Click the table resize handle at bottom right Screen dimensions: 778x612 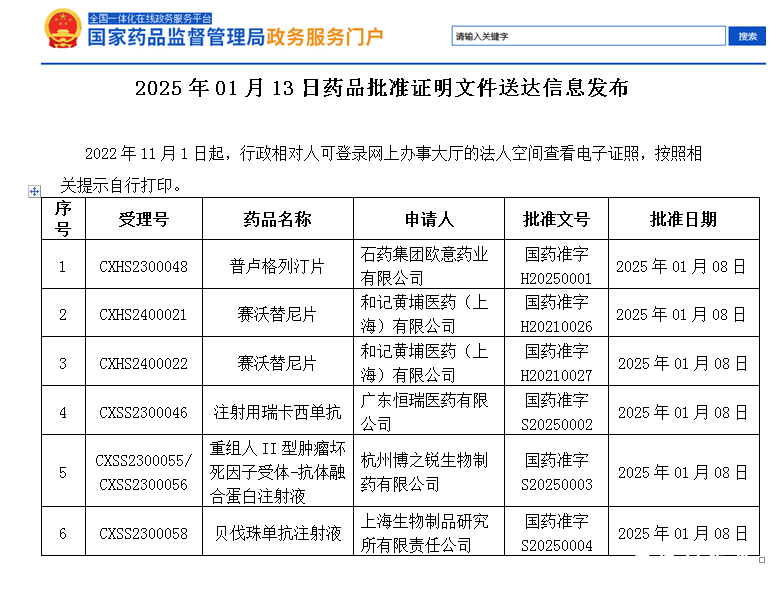(762, 560)
